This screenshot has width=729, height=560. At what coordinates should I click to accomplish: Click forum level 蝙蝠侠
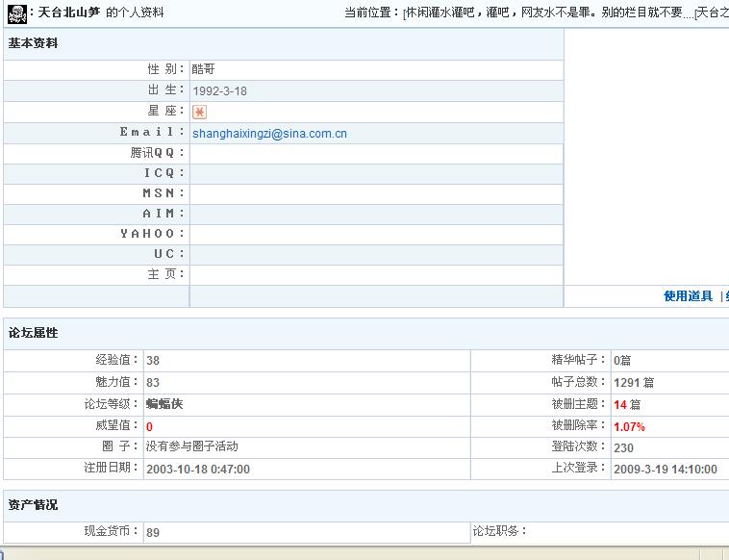pos(164,404)
